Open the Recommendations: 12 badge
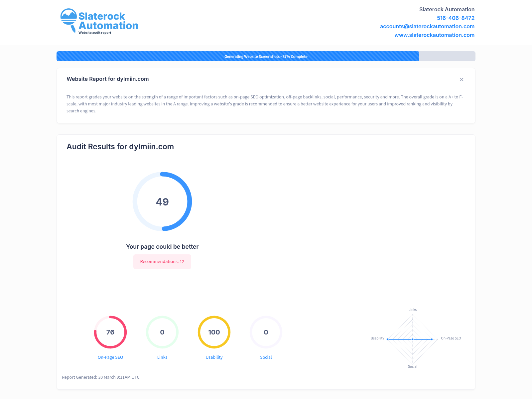This screenshot has width=532, height=399. pos(162,262)
